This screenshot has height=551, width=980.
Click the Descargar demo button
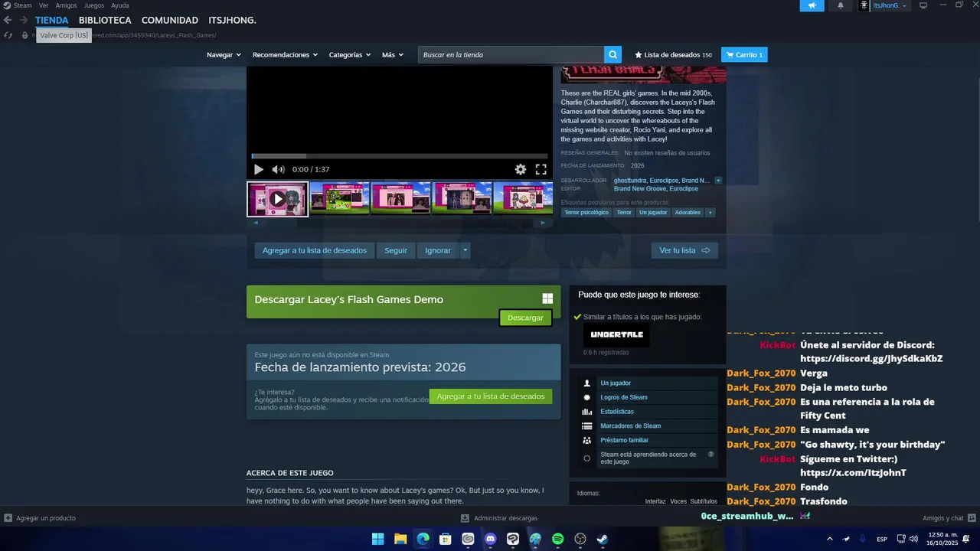pyautogui.click(x=525, y=318)
